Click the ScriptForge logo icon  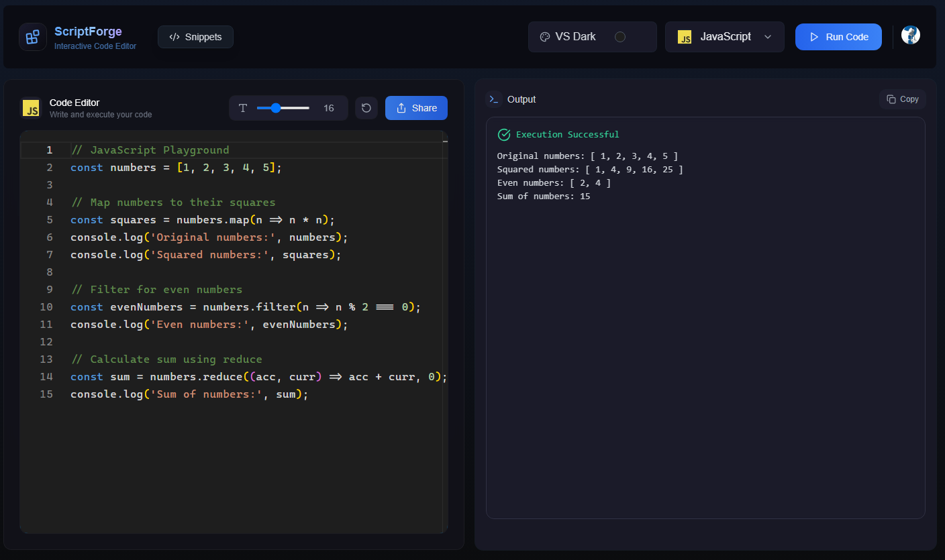(x=32, y=37)
